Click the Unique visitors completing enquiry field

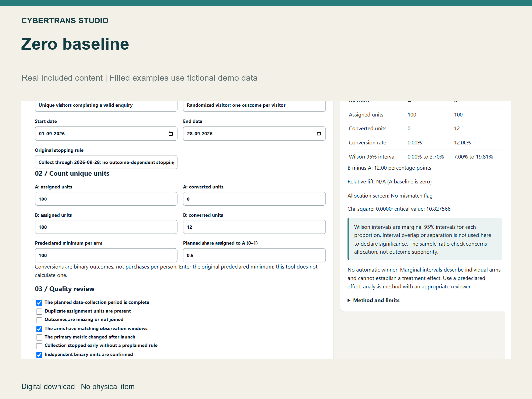pos(106,106)
